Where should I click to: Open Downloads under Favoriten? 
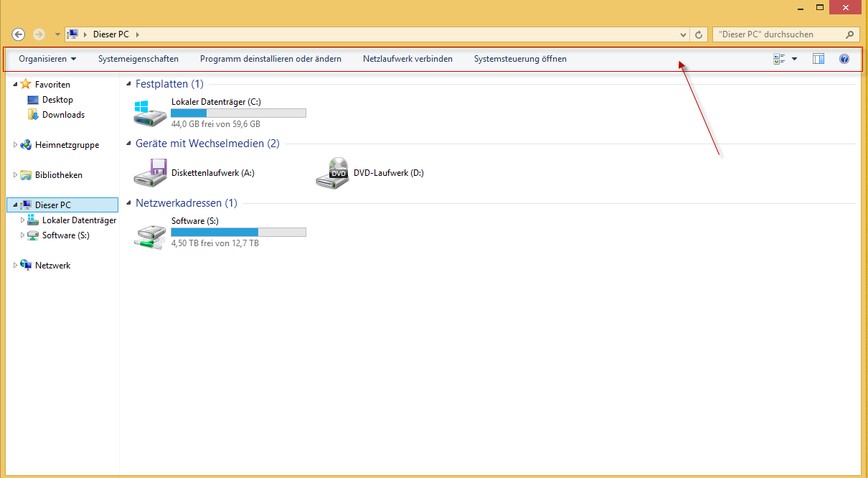(63, 115)
